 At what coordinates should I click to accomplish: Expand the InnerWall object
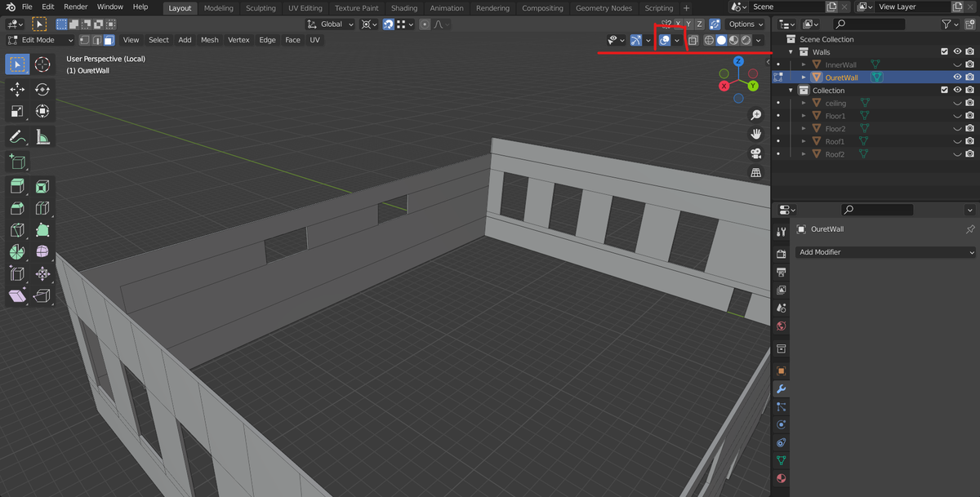(x=804, y=64)
